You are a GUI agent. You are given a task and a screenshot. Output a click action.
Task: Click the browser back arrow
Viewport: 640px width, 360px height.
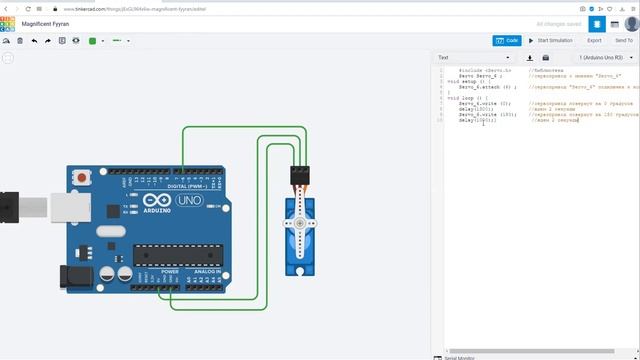point(6,9)
